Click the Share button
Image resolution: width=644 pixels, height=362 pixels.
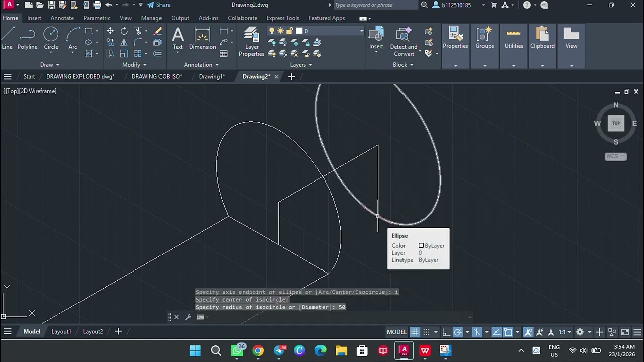158,5
